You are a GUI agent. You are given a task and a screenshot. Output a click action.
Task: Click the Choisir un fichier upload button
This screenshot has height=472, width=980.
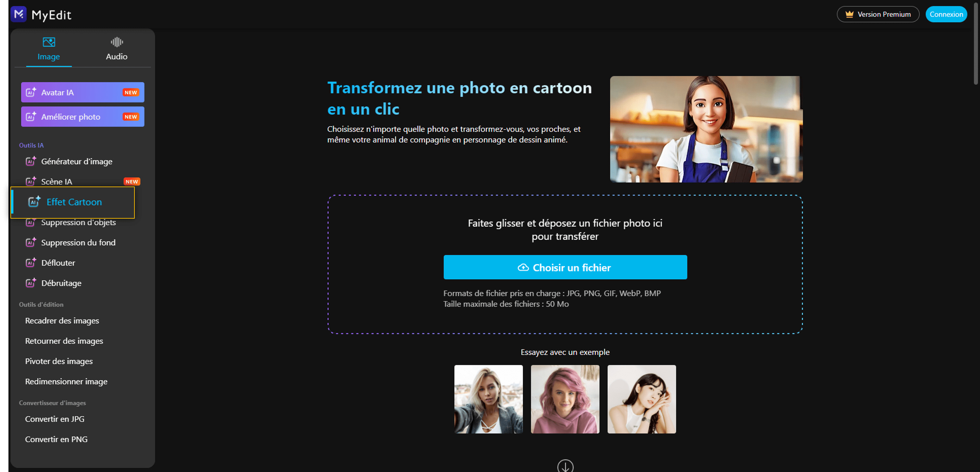pos(565,267)
